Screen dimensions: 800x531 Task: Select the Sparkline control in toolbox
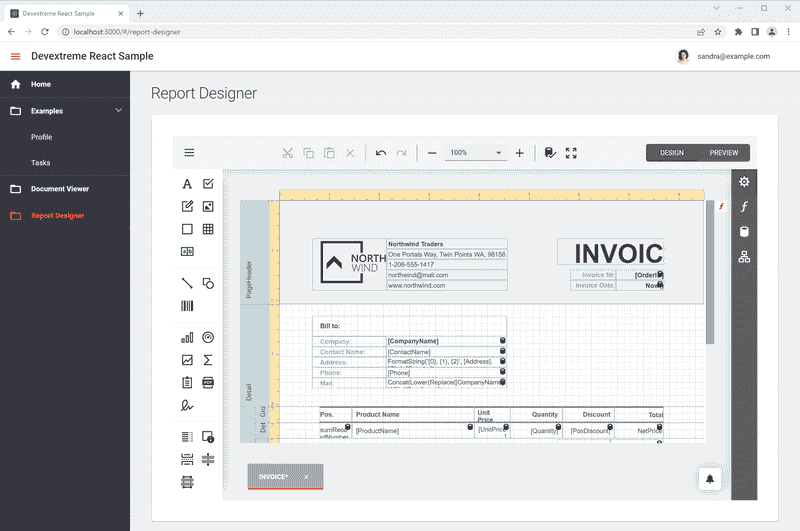pos(187,360)
